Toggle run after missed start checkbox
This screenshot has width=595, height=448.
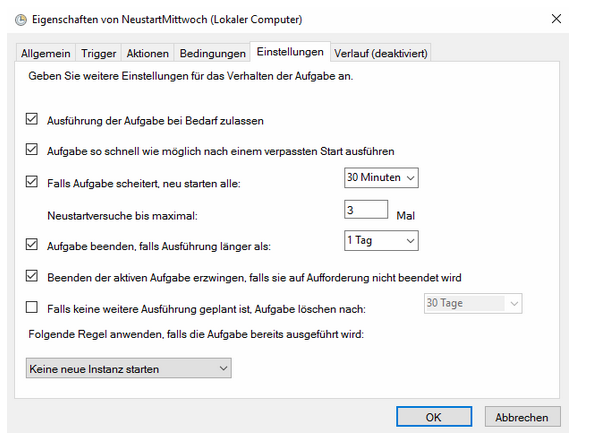(32, 149)
